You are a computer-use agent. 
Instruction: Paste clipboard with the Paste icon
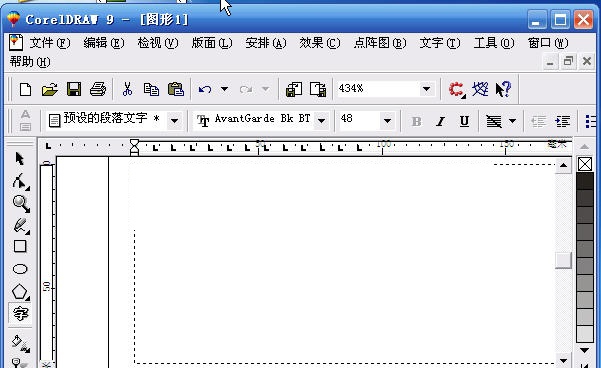pos(176,90)
